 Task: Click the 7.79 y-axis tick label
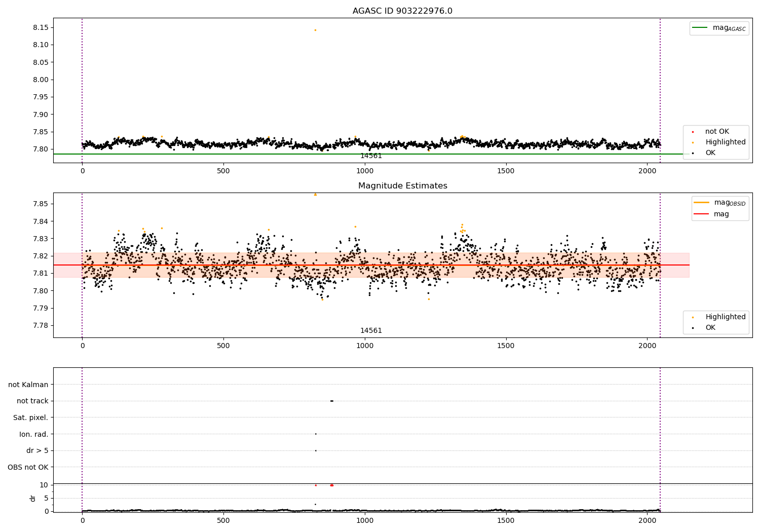40,308
